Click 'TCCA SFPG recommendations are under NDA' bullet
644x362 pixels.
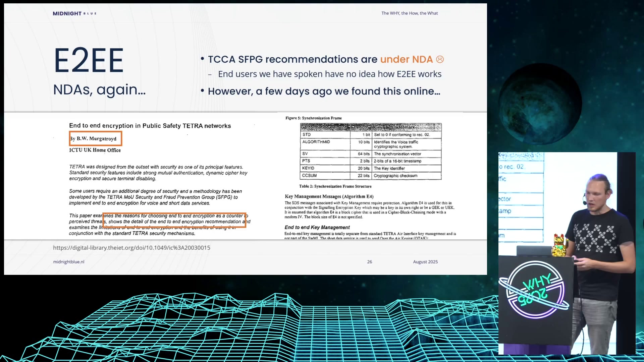click(x=322, y=59)
